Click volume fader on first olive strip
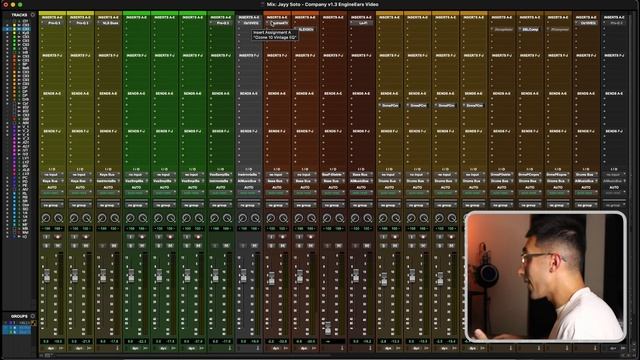640x360 pixels. pos(47,276)
